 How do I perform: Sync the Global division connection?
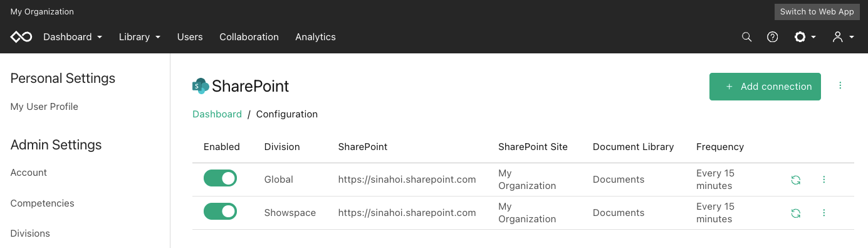[796, 180]
